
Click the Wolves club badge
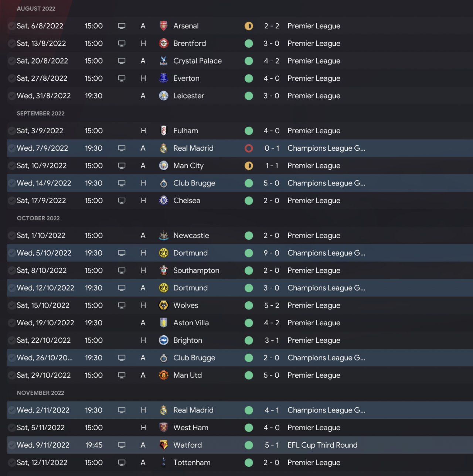(163, 305)
